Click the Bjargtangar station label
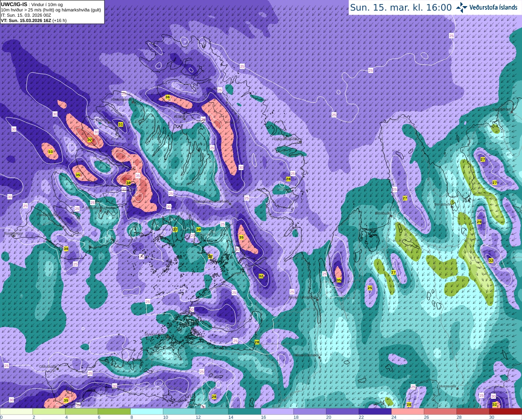The image size is (522, 420). click(x=13, y=234)
